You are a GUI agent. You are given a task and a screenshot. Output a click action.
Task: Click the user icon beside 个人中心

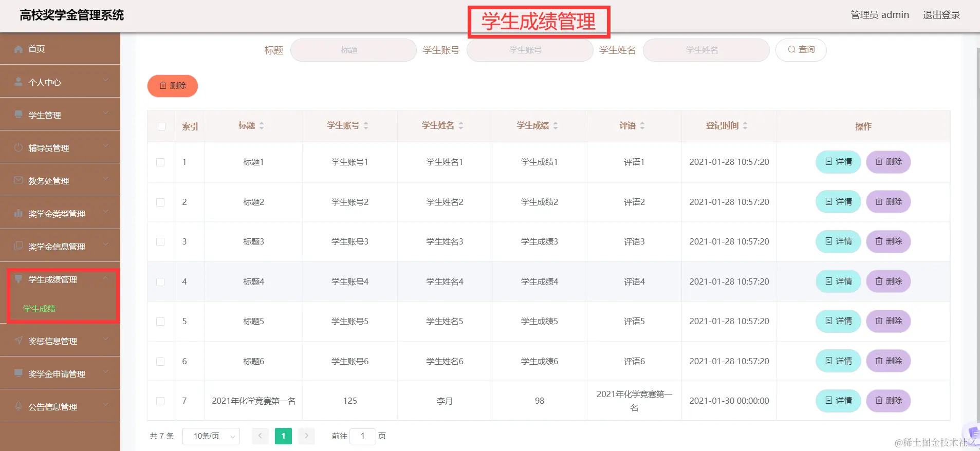point(19,82)
